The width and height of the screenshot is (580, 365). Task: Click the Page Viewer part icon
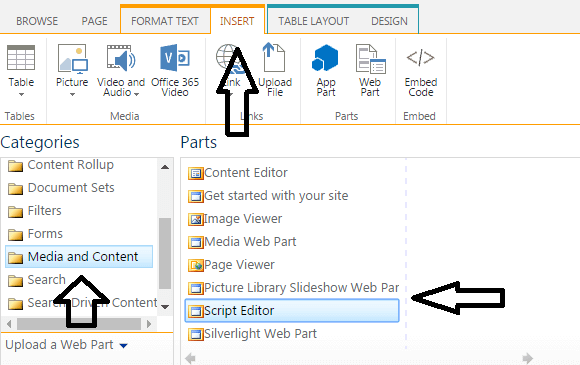tap(195, 265)
